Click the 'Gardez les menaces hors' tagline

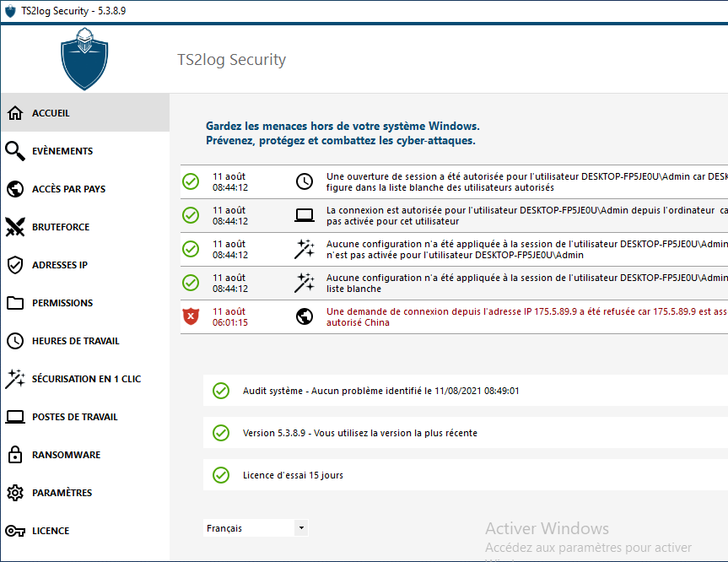(x=342, y=133)
